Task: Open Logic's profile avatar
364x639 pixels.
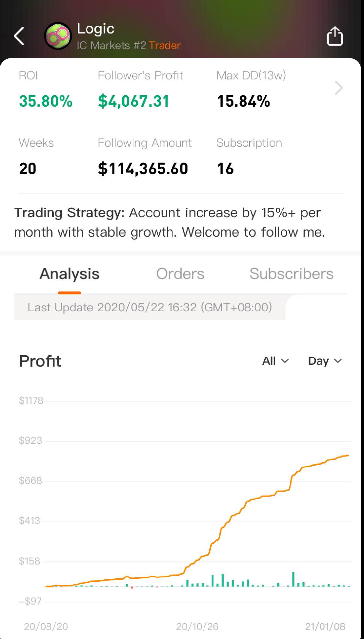Action: tap(58, 36)
